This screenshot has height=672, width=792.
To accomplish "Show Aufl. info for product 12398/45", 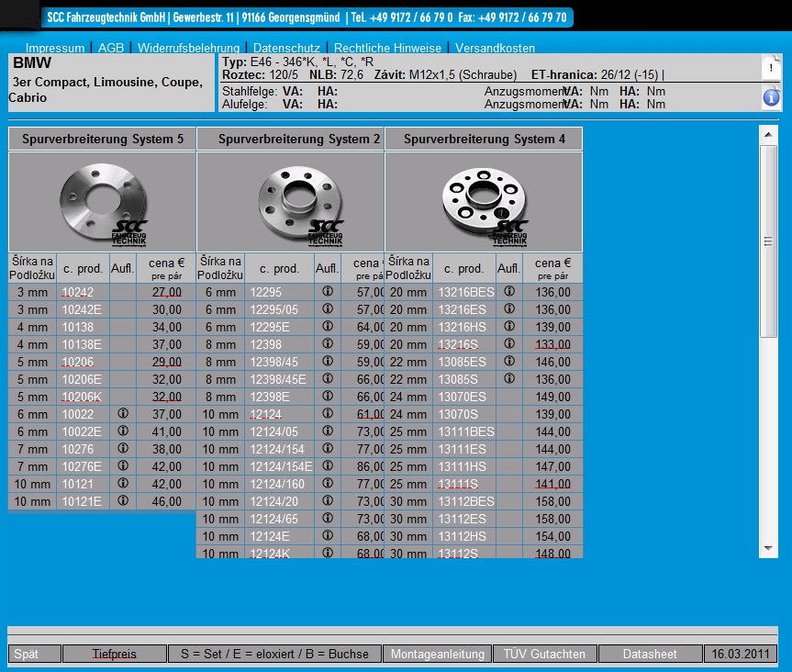I will (327, 362).
